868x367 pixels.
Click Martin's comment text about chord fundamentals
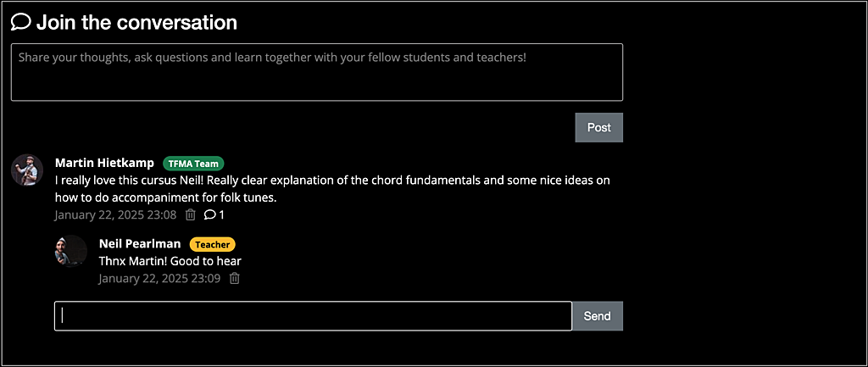332,188
